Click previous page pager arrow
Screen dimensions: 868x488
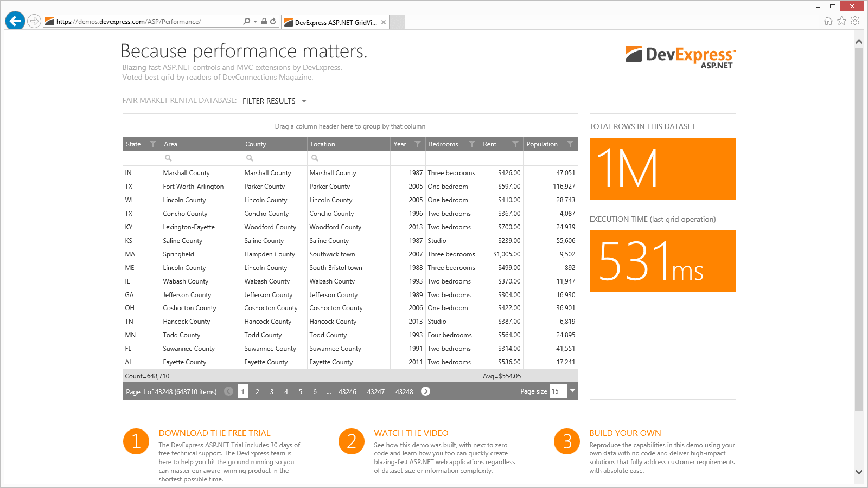pyautogui.click(x=229, y=391)
